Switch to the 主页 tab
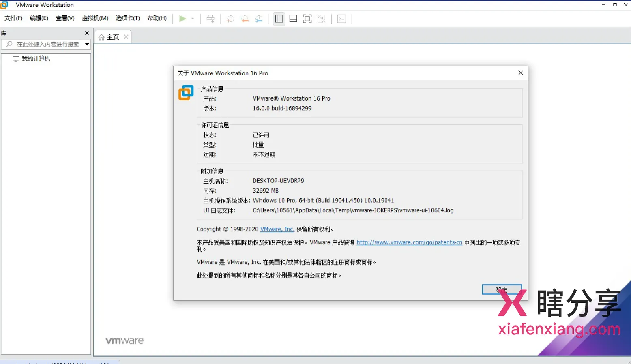631x364 pixels. coord(112,36)
